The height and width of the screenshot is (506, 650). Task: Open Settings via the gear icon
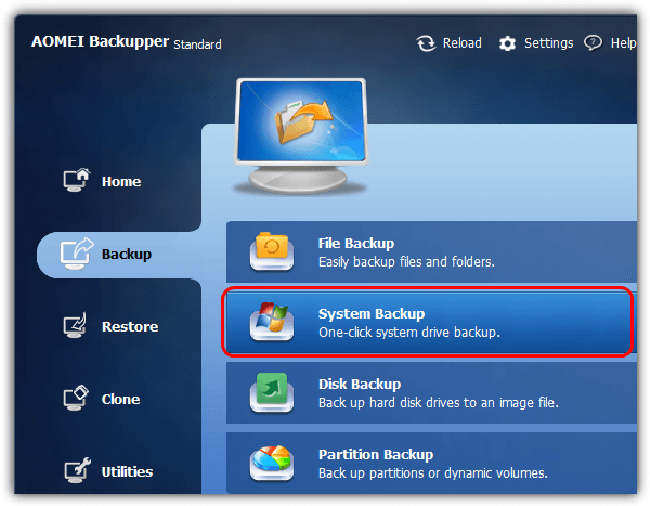pyautogui.click(x=507, y=44)
